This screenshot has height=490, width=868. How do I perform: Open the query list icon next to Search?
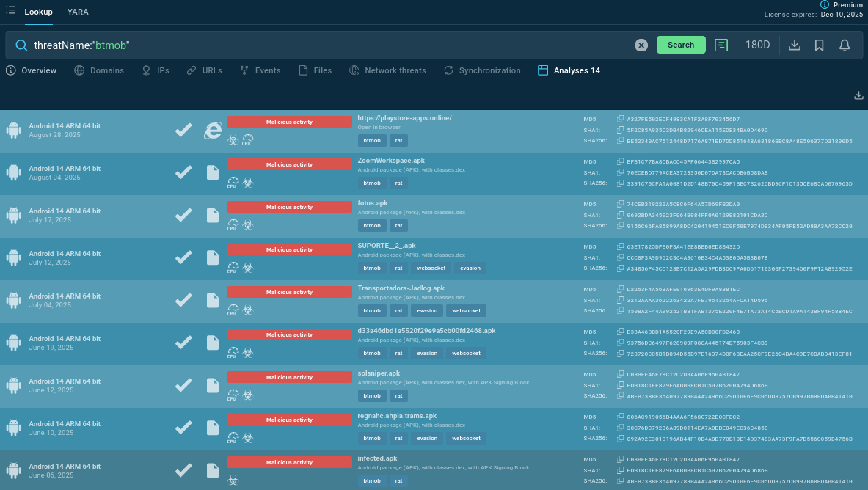(x=721, y=45)
